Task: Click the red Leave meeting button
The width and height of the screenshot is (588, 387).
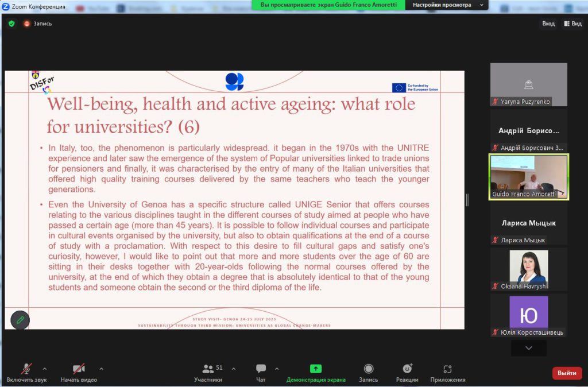Action: (x=567, y=373)
